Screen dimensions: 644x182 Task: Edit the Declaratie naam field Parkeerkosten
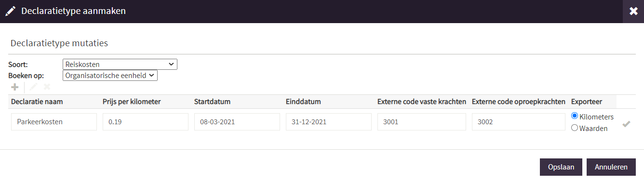click(54, 122)
